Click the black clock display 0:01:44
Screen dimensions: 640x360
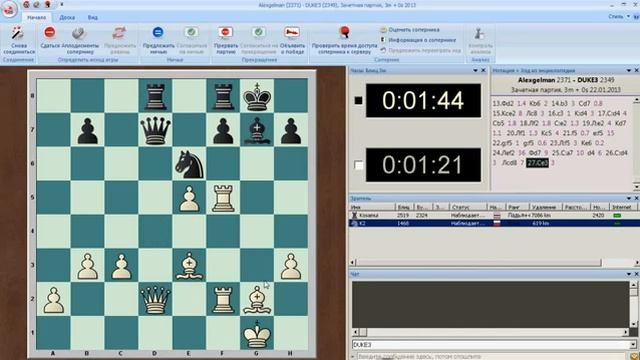pos(423,100)
